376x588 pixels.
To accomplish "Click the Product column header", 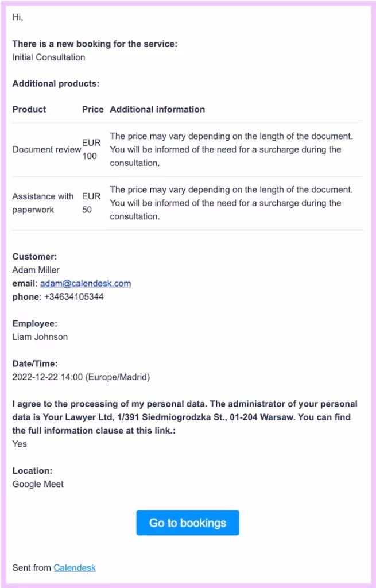I will point(29,109).
